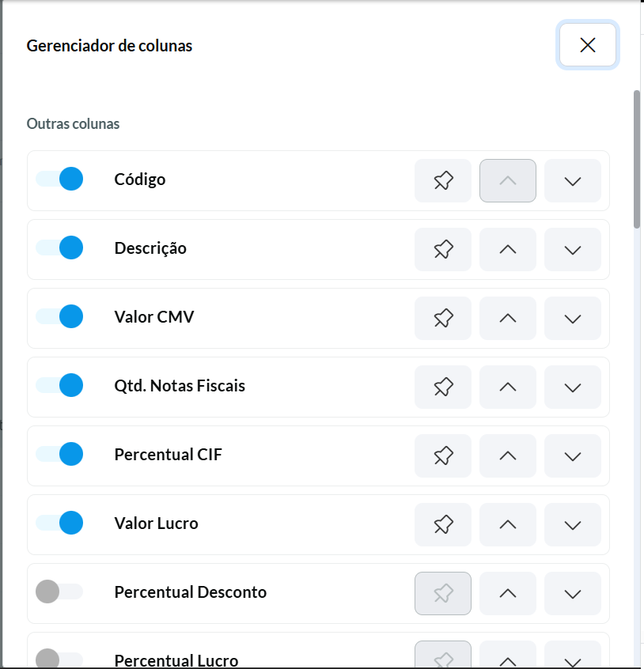Move Percentual Desconto column up
This screenshot has height=669, width=644.
508,593
